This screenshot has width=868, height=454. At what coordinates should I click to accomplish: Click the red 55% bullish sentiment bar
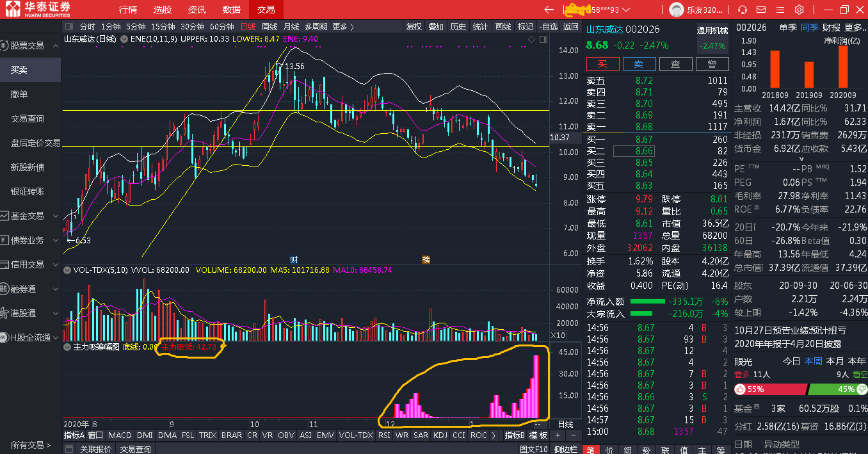(x=770, y=389)
